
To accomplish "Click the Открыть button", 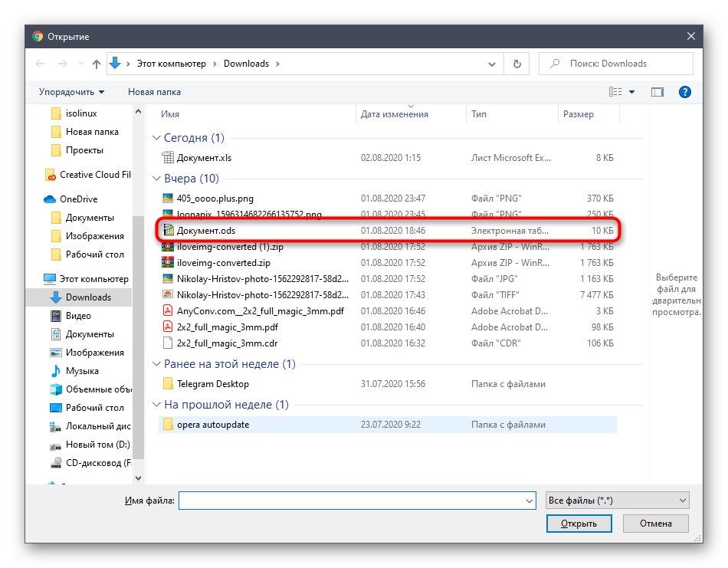I will pyautogui.click(x=579, y=524).
